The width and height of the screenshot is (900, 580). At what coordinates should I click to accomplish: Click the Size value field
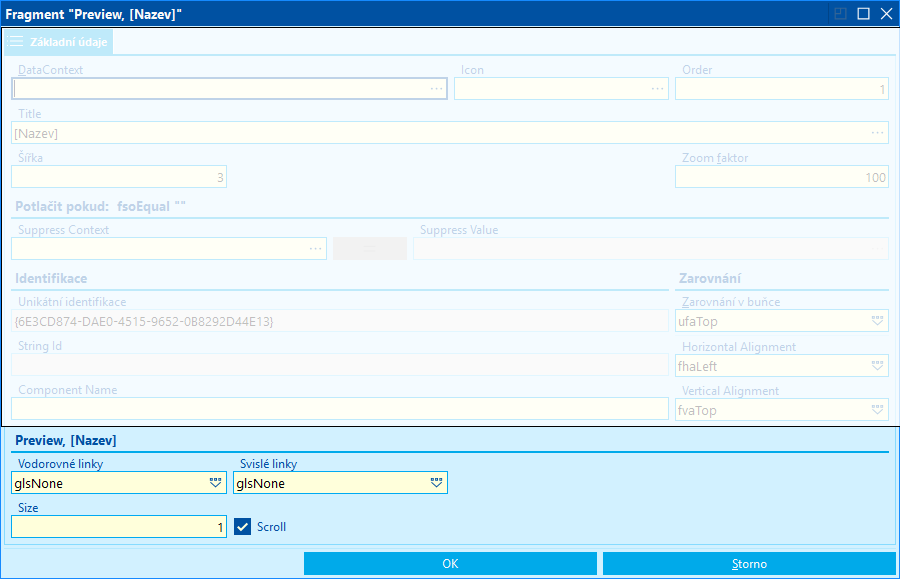point(119,527)
